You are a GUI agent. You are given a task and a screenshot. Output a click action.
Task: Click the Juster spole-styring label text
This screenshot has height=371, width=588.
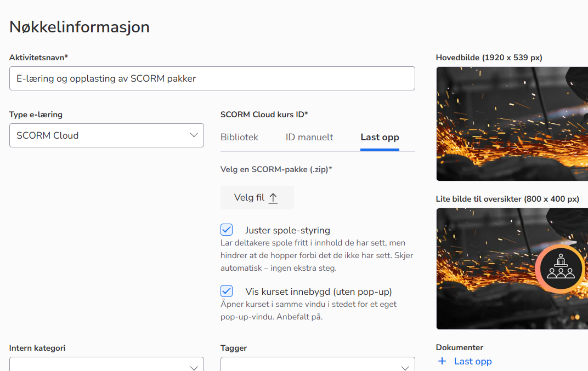[287, 230]
